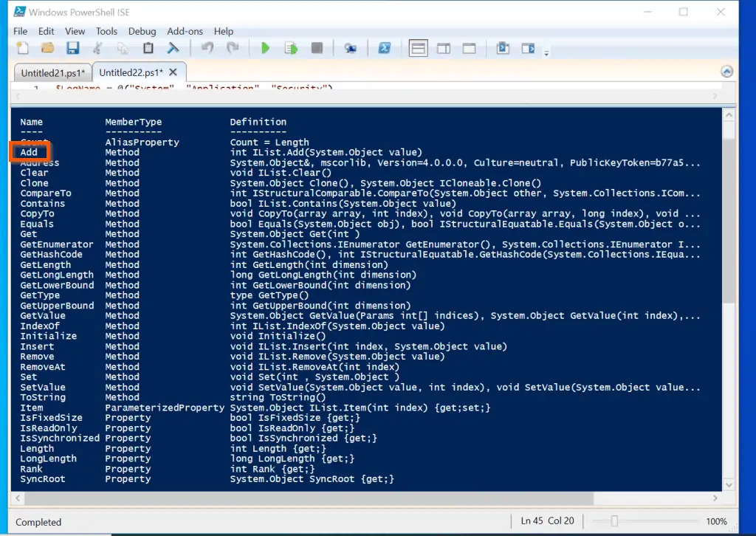Click the GetHashCode method name
The height and width of the screenshot is (536, 756).
tap(51, 255)
